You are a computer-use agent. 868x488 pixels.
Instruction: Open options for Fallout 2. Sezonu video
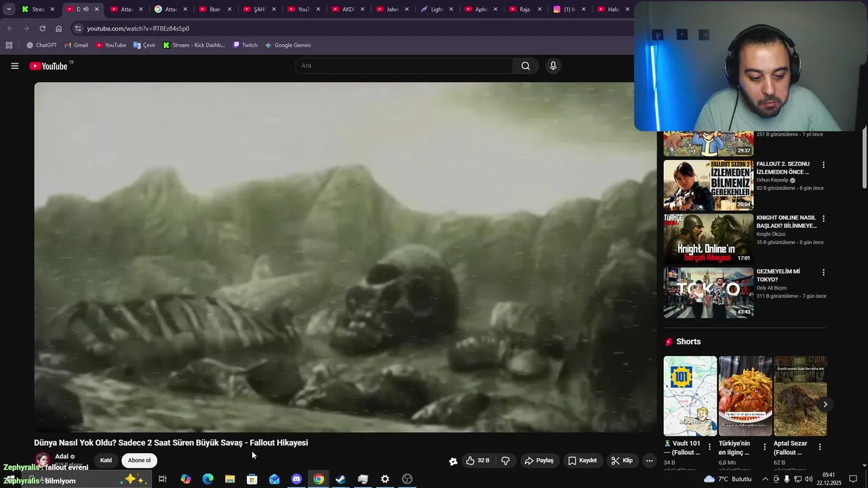pyautogui.click(x=823, y=165)
